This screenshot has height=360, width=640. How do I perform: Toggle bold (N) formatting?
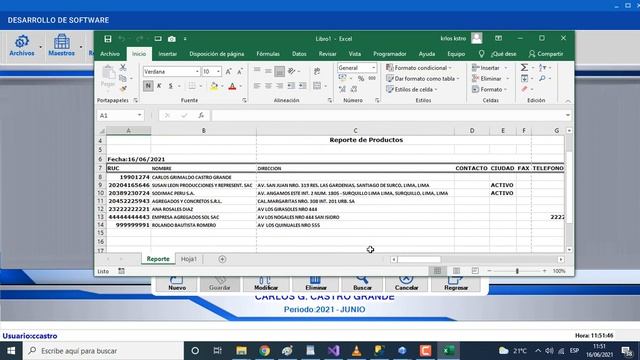click(x=148, y=86)
